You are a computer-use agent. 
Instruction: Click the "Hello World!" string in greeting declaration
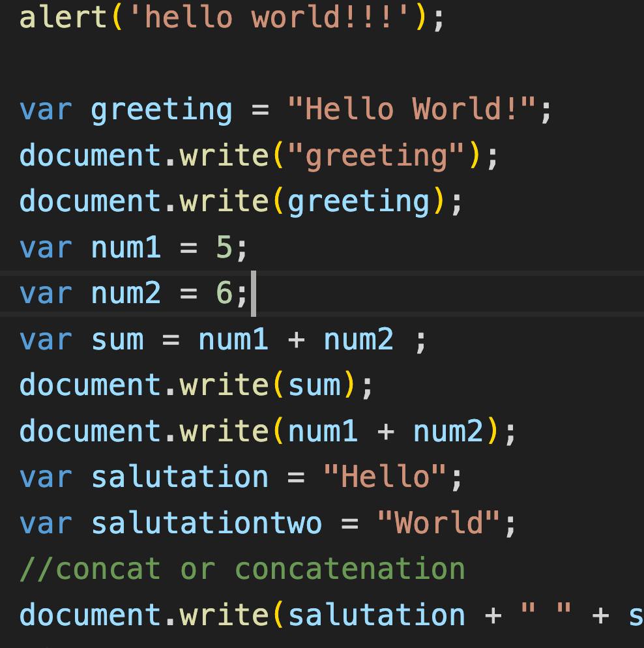point(412,110)
